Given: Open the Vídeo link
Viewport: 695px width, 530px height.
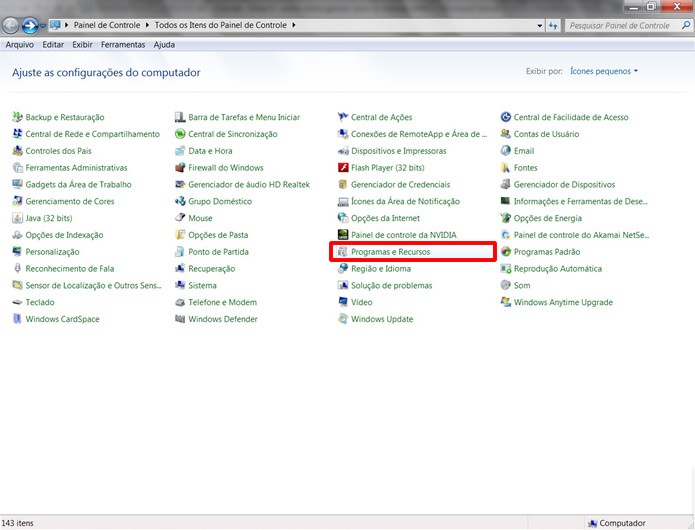Looking at the screenshot, I should [361, 303].
